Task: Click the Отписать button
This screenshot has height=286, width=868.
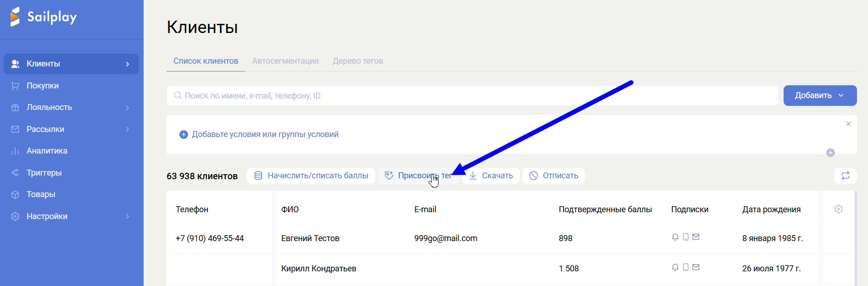Action: tap(553, 176)
